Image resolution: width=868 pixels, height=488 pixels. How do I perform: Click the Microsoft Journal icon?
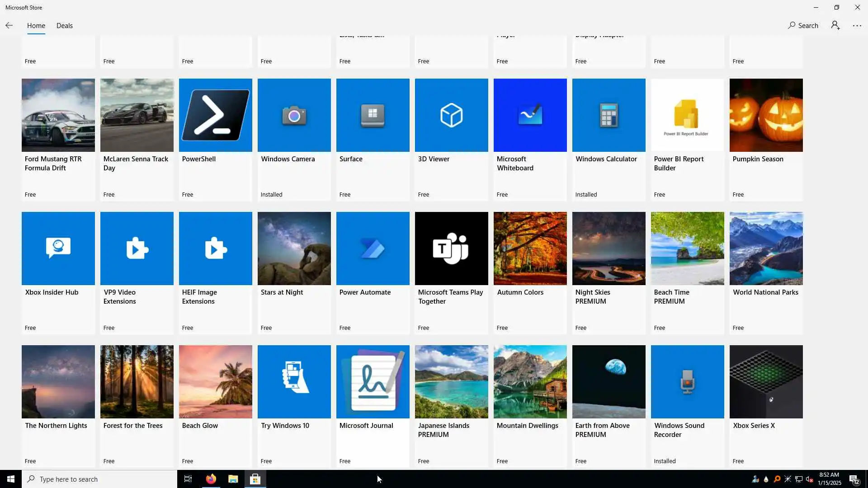pos(373,381)
